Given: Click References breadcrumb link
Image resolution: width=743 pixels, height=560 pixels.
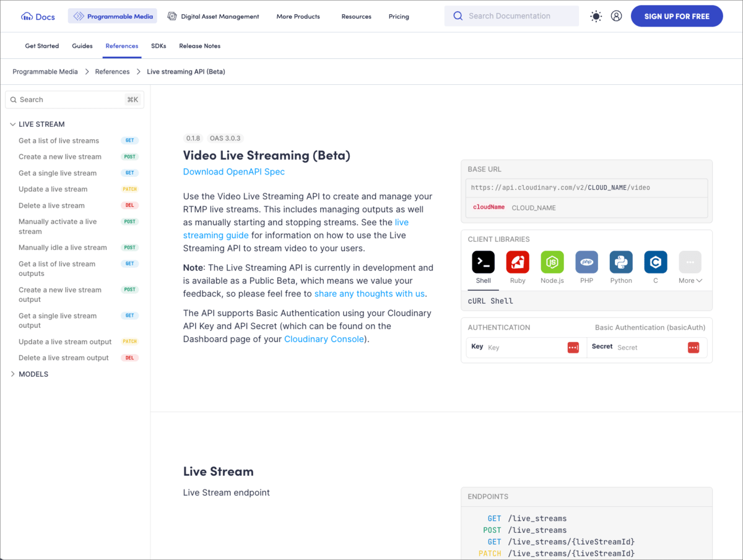Looking at the screenshot, I should click(x=113, y=72).
